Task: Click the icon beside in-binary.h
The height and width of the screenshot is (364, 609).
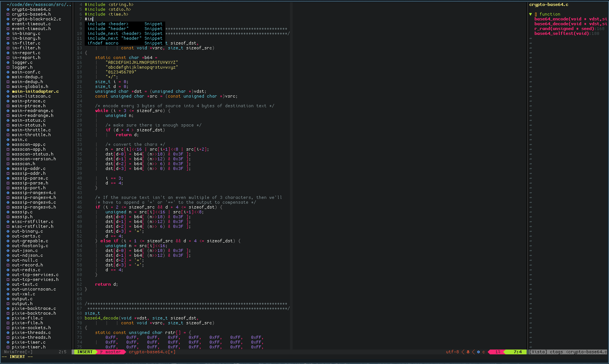Action: point(8,38)
